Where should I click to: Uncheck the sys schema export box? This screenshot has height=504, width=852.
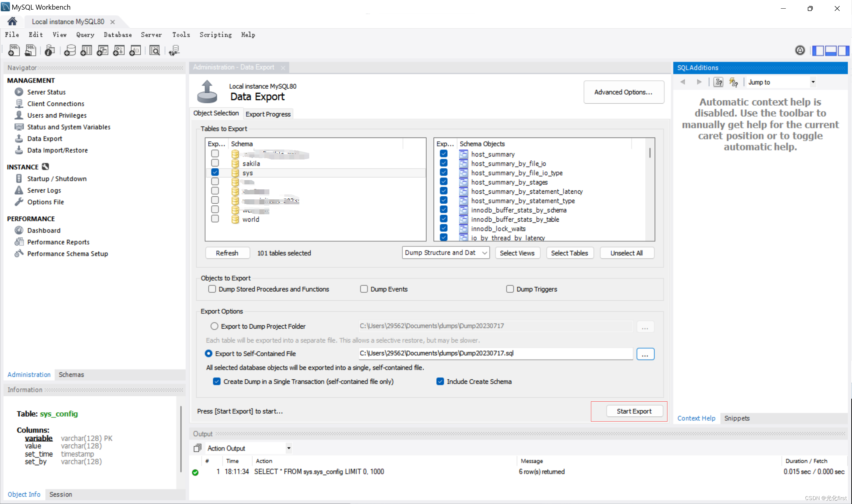[x=215, y=172]
